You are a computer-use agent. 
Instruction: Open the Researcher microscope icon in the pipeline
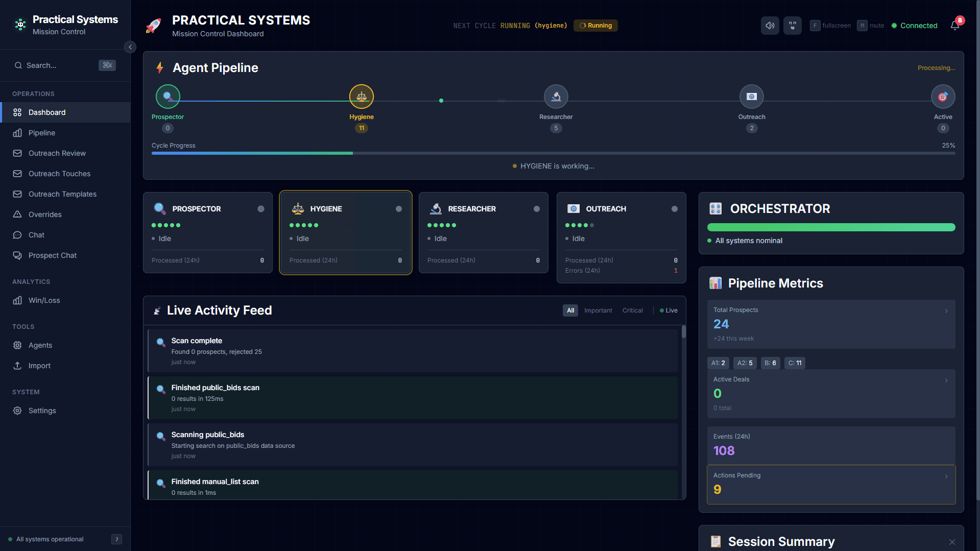pyautogui.click(x=556, y=96)
